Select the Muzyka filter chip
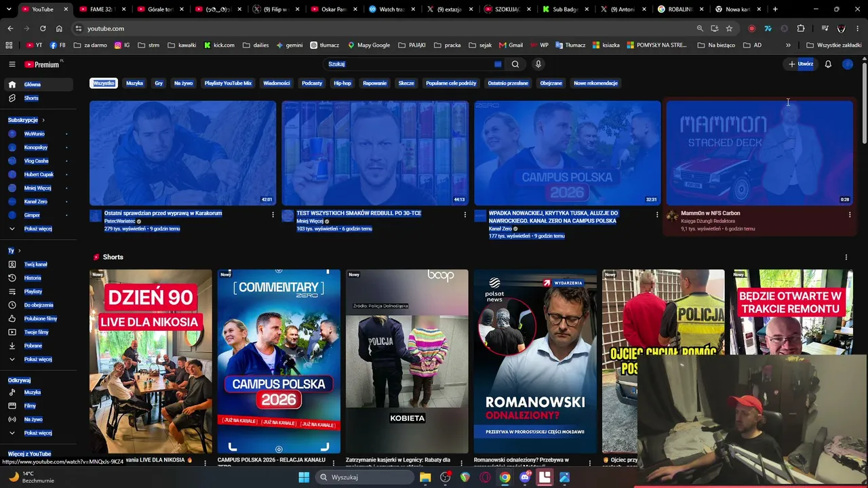Viewport: 868px width, 488px height. click(x=134, y=83)
